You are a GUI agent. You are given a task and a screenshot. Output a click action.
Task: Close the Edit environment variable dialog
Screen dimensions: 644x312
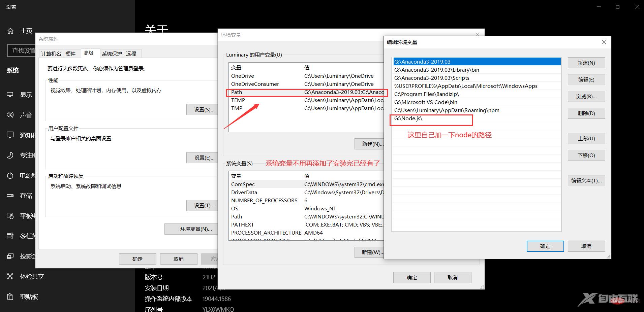604,42
